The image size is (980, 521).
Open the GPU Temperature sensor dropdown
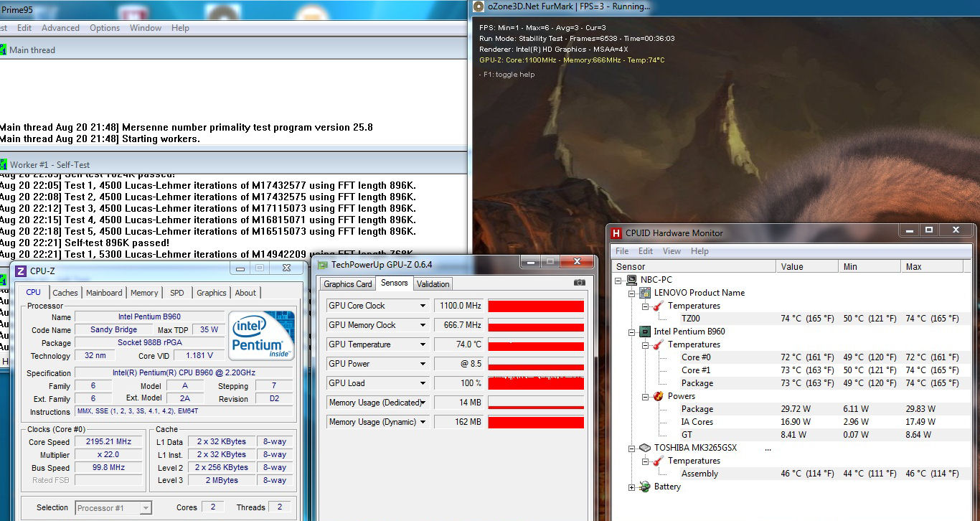pyautogui.click(x=423, y=344)
